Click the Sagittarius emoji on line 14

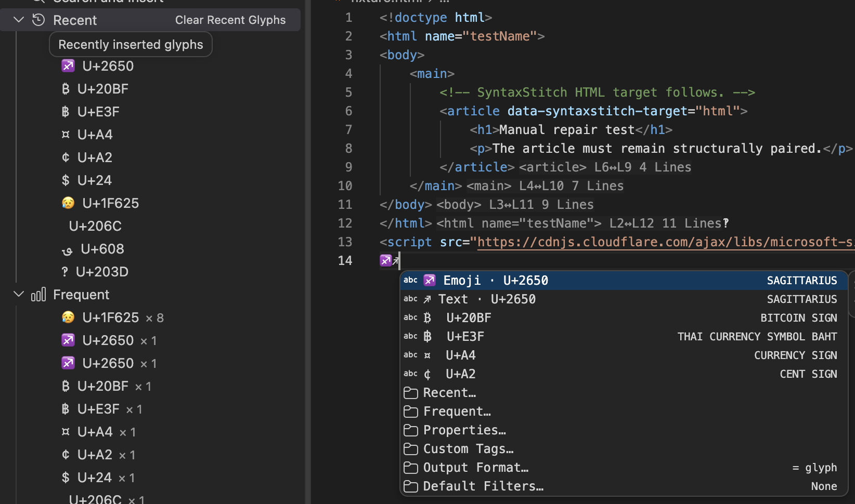[386, 260]
